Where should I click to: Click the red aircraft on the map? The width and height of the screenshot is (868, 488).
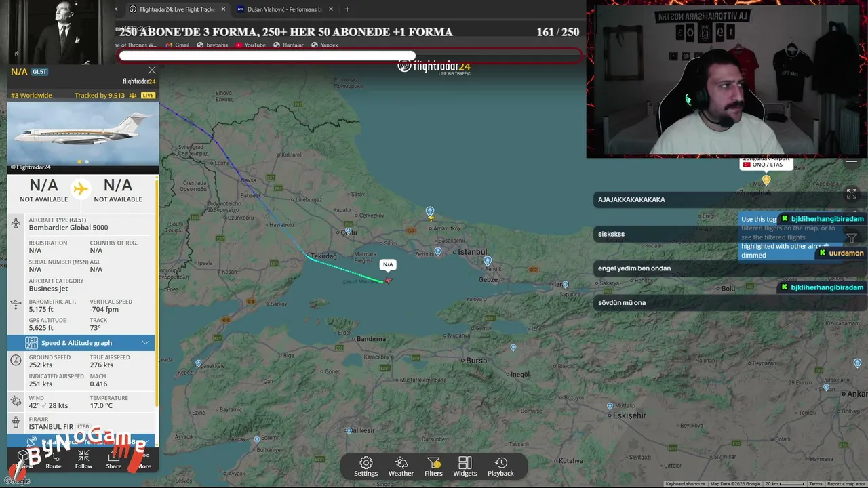click(388, 280)
